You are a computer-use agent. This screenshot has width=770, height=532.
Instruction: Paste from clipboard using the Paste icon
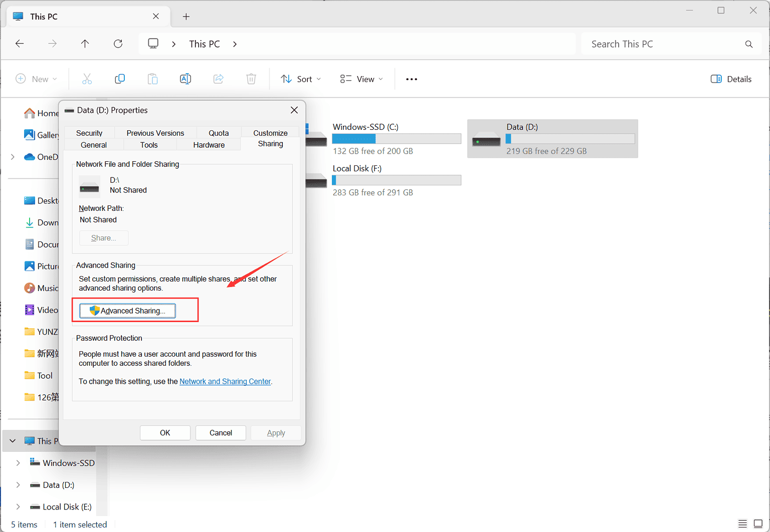coord(152,79)
